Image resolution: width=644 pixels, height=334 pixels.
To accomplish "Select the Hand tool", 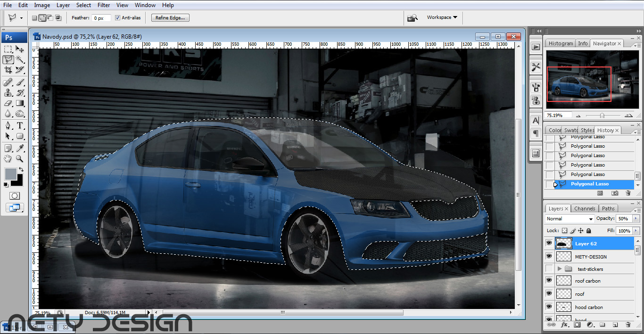I will point(8,159).
